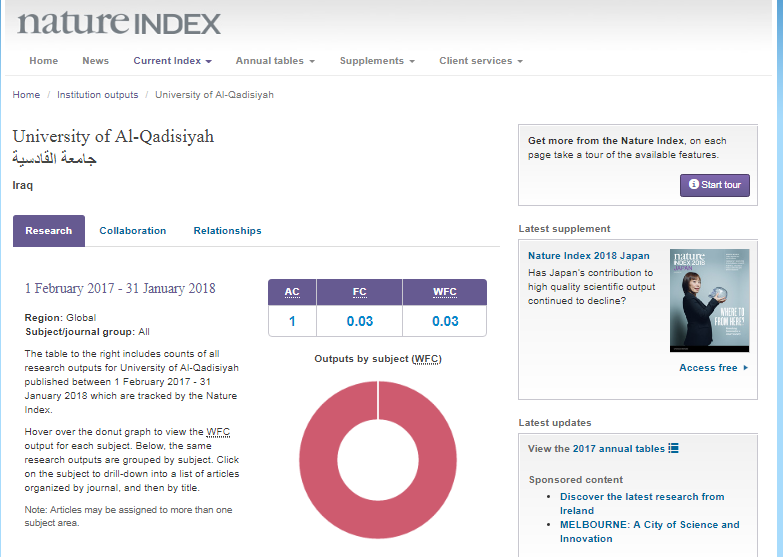Click the WFC abbreviation in the hover instructions
783x557 pixels.
218,432
